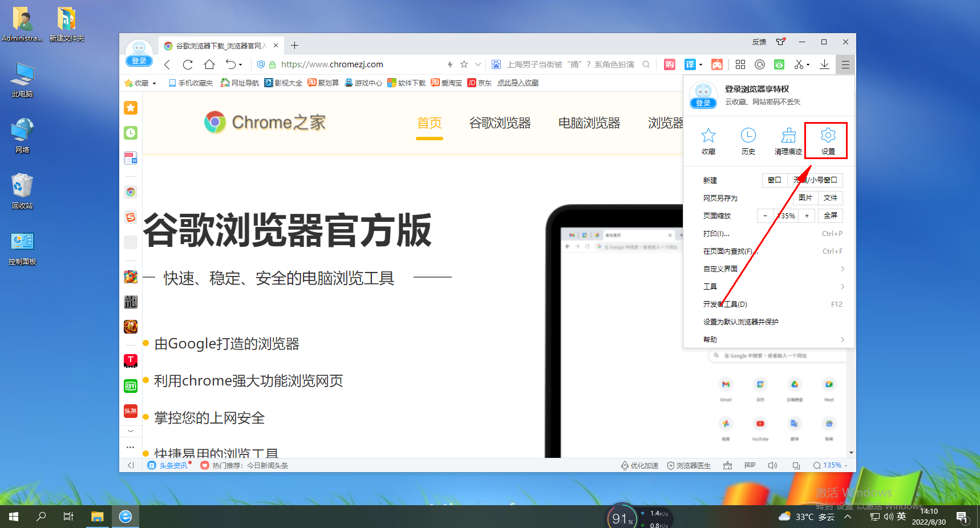This screenshot has width=980, height=528.
Task: Open a new tab with plus button
Action: tap(295, 46)
